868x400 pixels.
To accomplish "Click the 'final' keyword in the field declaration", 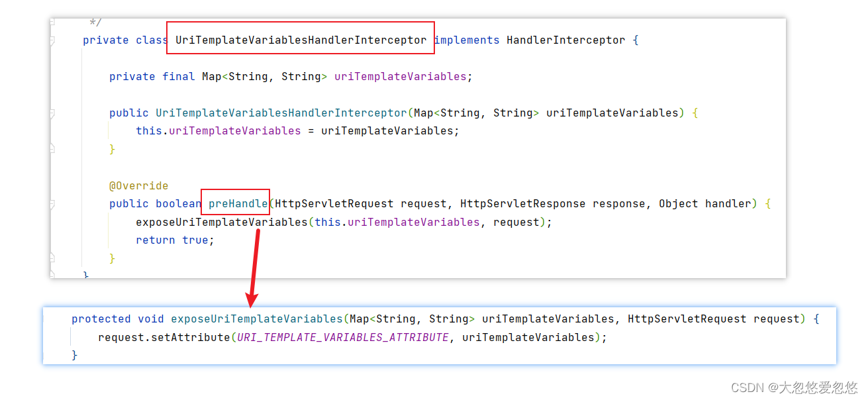I will click(179, 77).
